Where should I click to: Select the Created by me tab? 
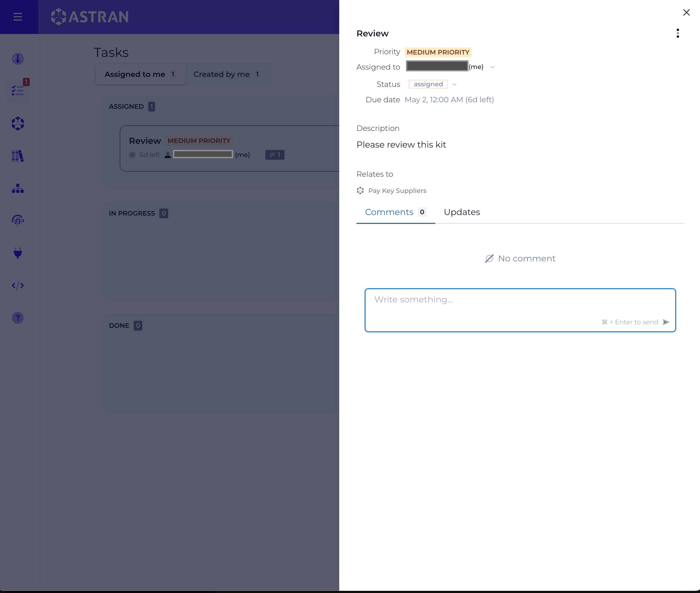(x=227, y=74)
